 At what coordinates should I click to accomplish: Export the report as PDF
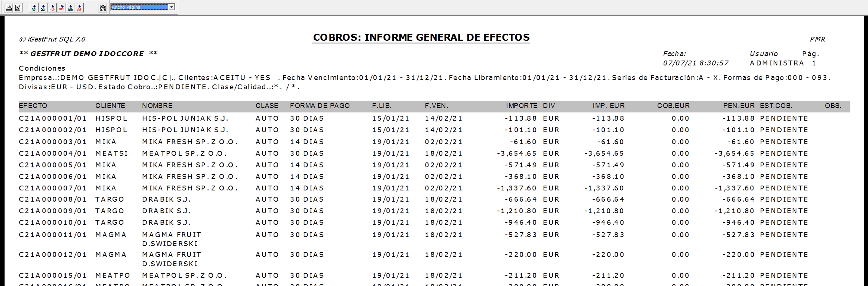tap(52, 7)
